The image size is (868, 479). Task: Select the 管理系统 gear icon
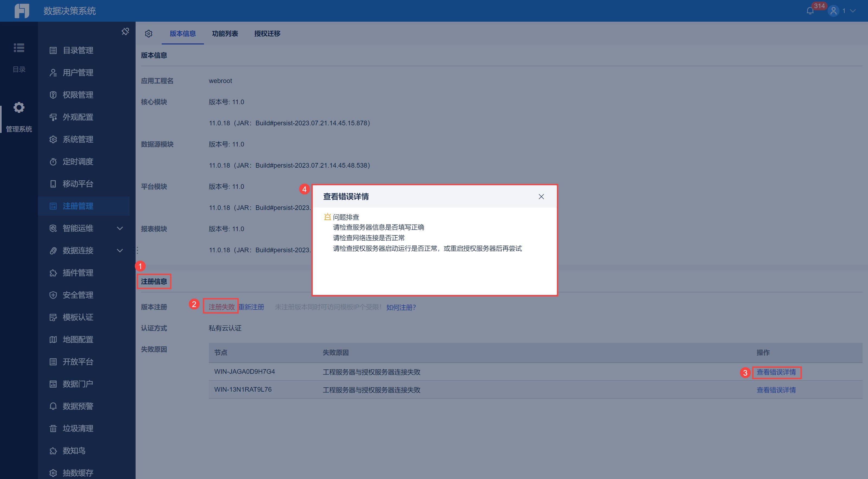[19, 107]
